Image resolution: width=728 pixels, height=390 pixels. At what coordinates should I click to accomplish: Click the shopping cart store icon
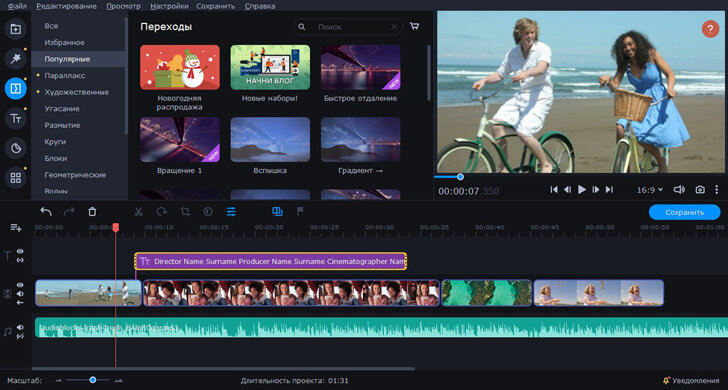pyautogui.click(x=415, y=26)
